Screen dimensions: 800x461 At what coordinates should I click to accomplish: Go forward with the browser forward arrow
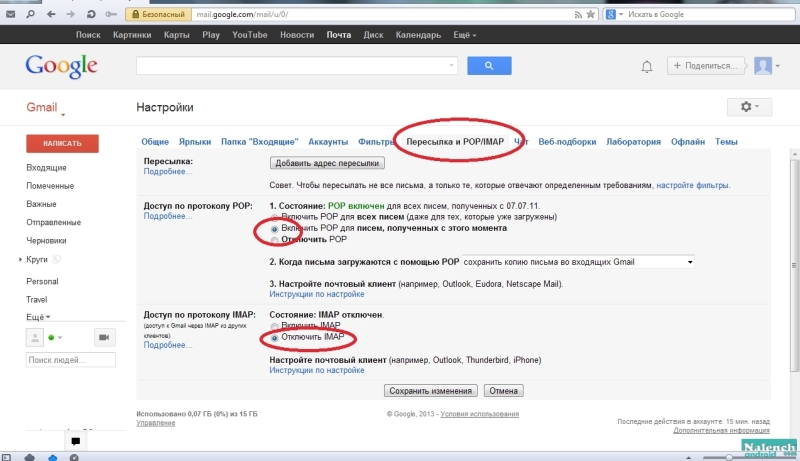point(70,14)
